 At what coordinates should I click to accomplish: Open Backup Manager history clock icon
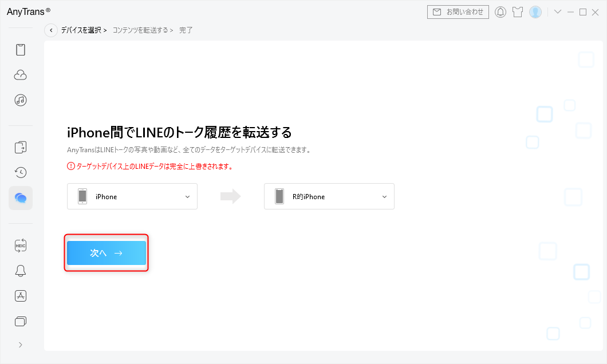pyautogui.click(x=21, y=172)
